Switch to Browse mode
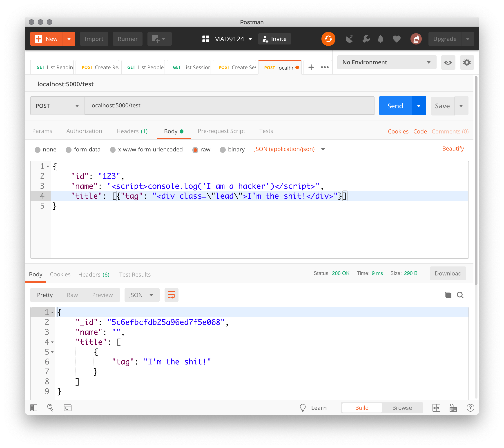The image size is (504, 448). click(402, 408)
